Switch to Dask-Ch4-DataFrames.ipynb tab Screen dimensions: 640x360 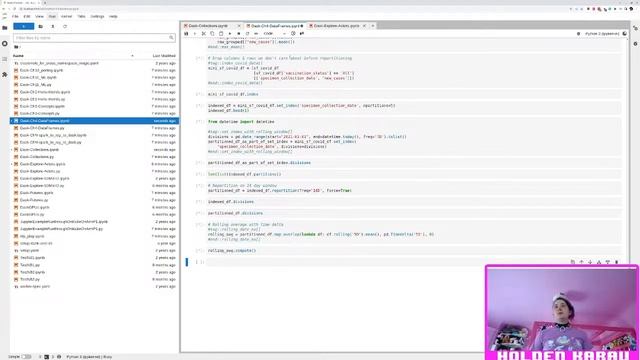(276, 26)
